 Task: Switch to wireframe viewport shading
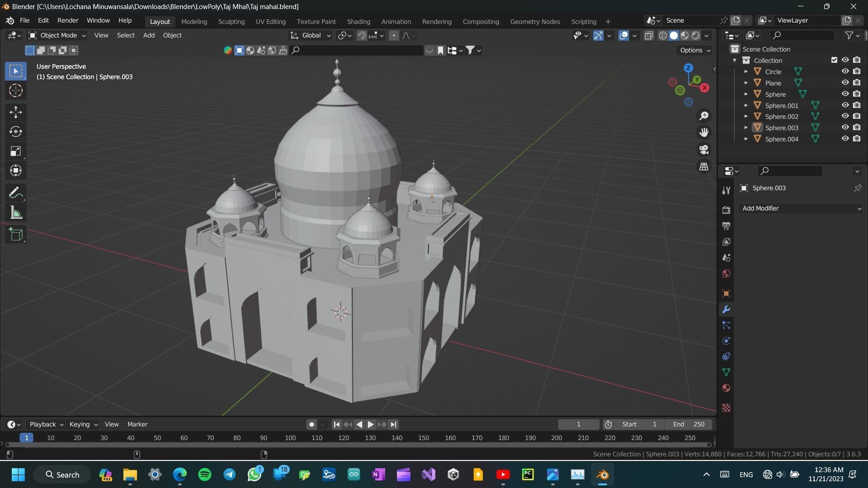[663, 35]
